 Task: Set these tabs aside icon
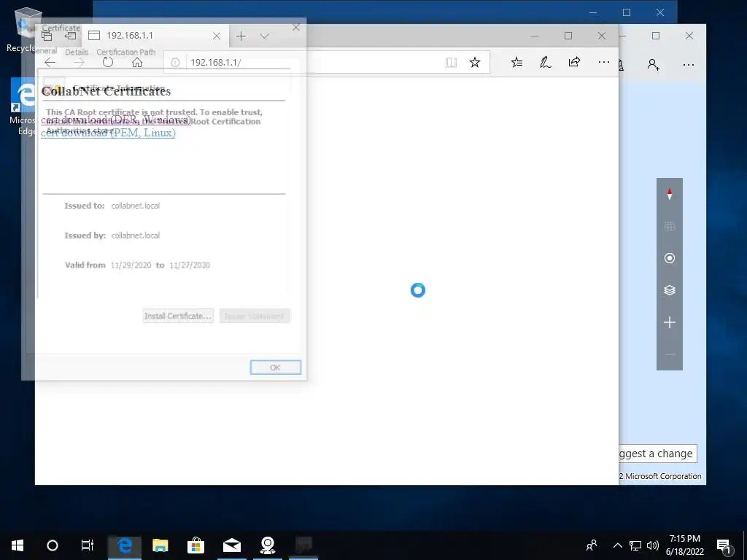point(71,36)
